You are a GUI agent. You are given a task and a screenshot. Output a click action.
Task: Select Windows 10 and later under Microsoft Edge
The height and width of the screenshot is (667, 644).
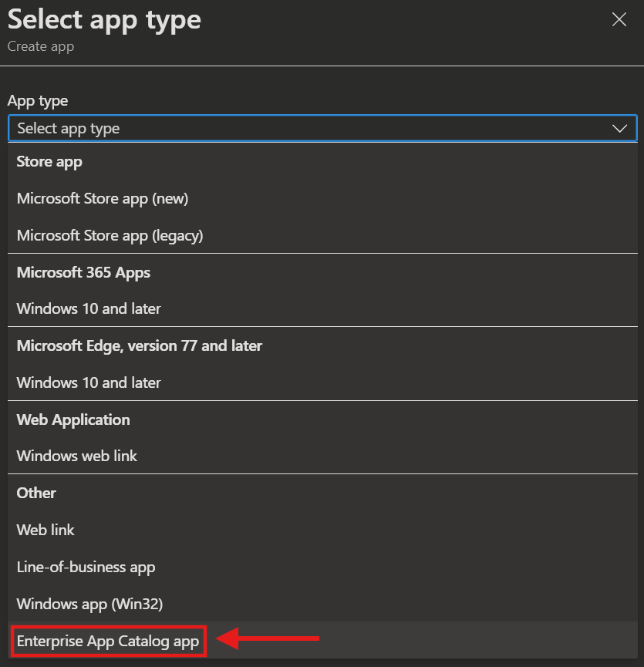322,382
